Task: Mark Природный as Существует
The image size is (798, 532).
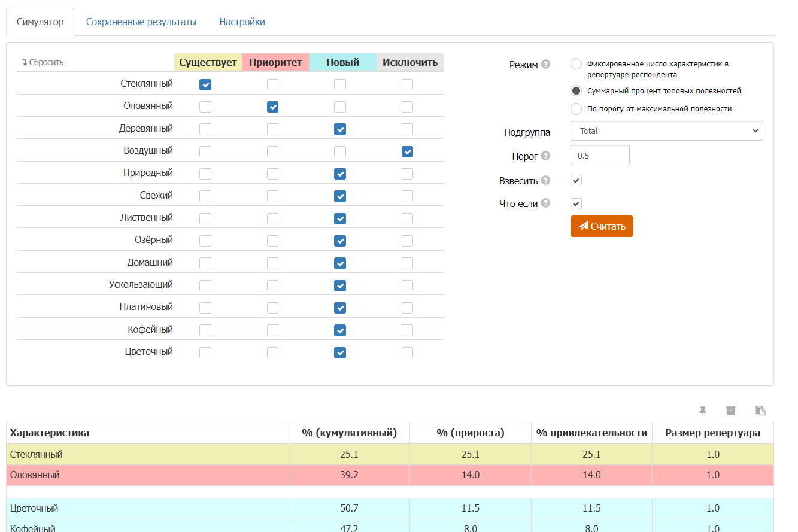Action: pyautogui.click(x=205, y=174)
